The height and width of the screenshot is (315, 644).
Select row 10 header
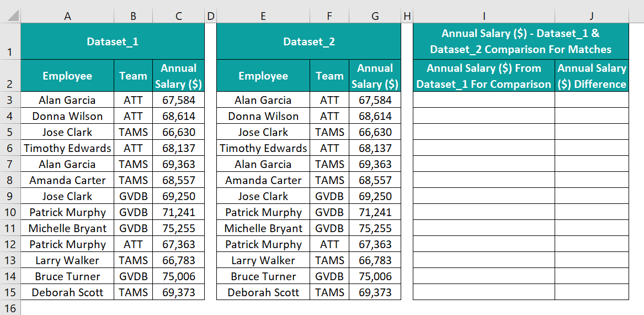click(10, 212)
